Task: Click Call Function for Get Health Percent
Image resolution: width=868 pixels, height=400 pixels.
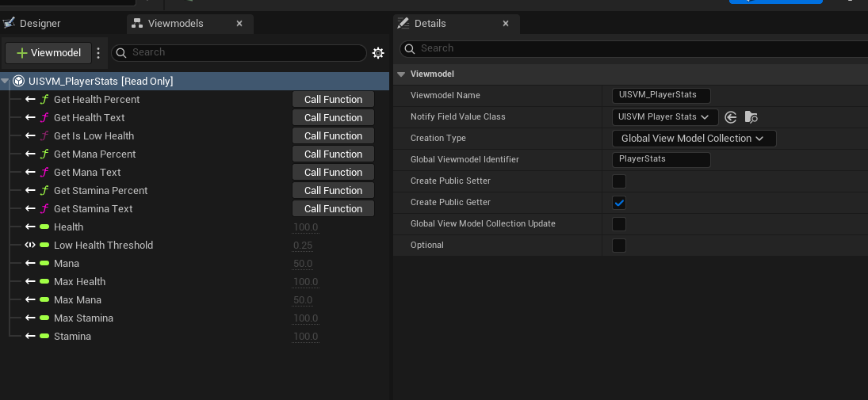Action: tap(333, 100)
